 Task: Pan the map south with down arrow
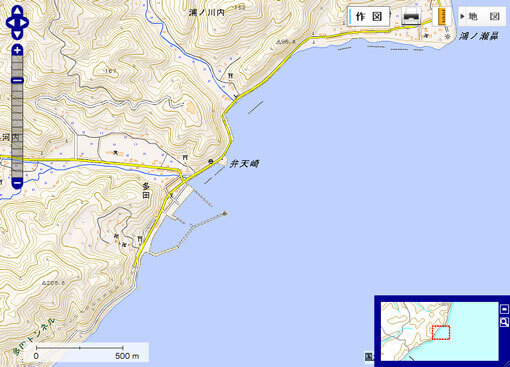[17, 34]
